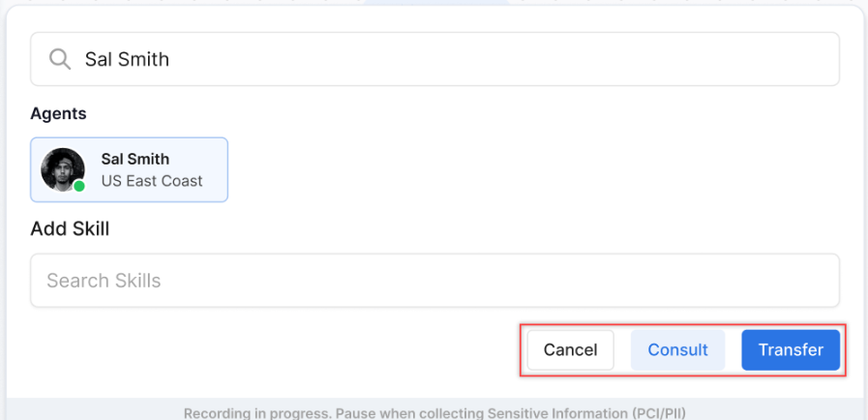Click the "Add Skill" section heading
Screen dimensions: 868x420
click(x=70, y=229)
